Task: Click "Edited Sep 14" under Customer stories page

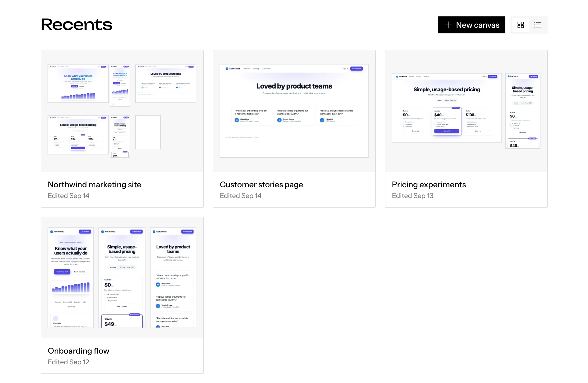Action: point(241,196)
